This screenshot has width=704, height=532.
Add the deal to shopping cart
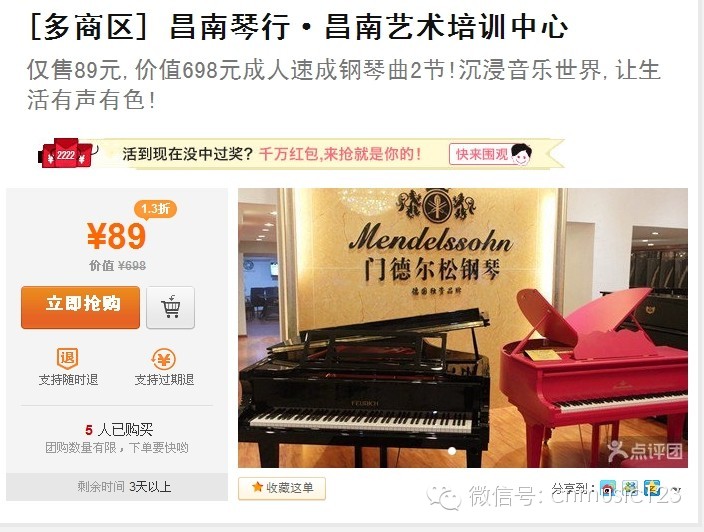pyautogui.click(x=171, y=308)
